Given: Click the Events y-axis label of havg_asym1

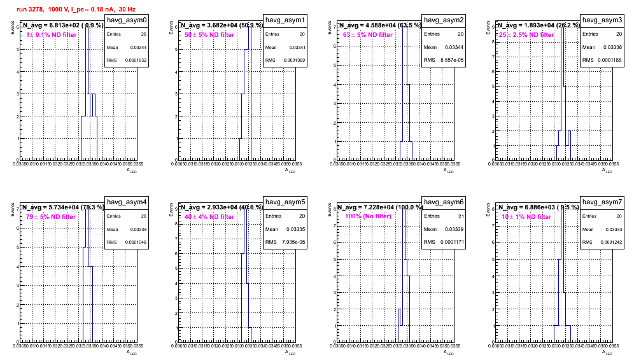Looking at the screenshot, I should [171, 27].
